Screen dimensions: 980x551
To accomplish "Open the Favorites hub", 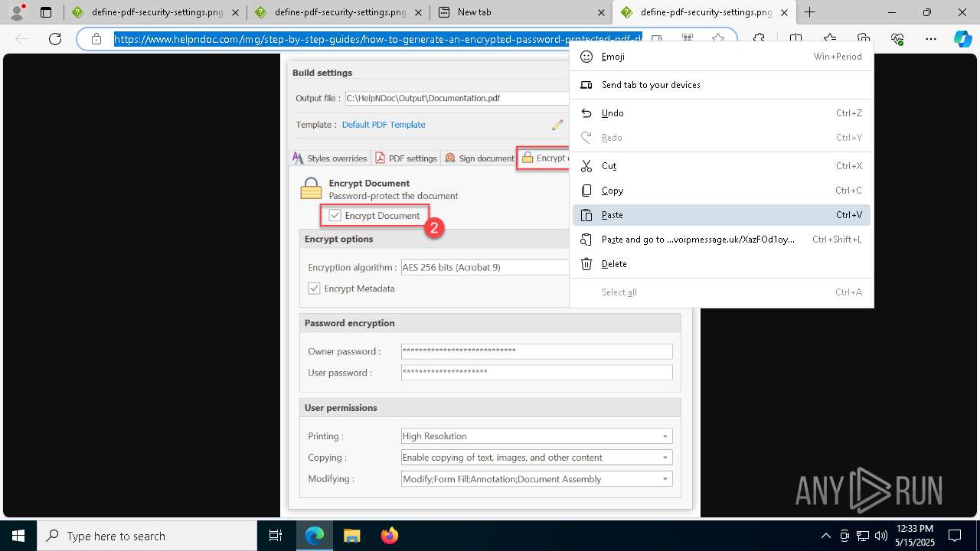I will [830, 39].
